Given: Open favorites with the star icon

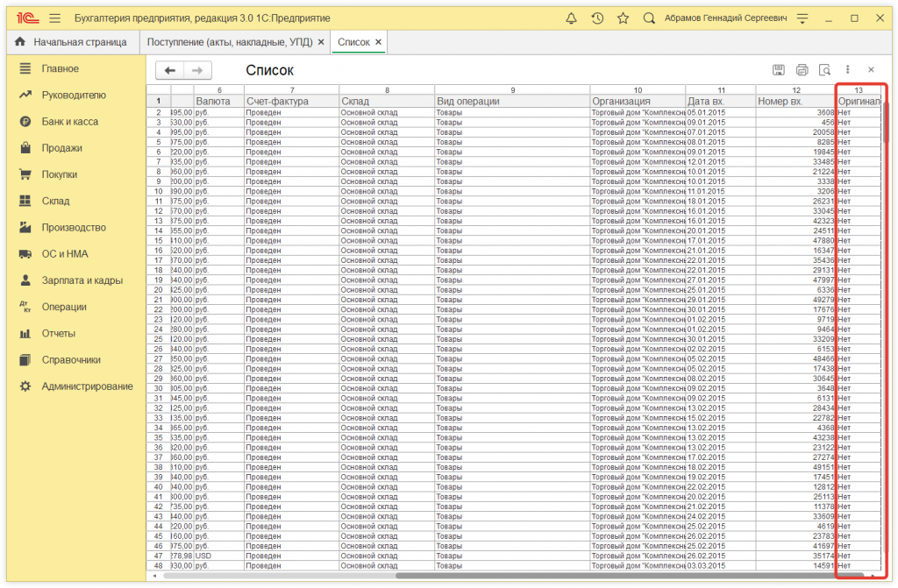Looking at the screenshot, I should coord(623,18).
